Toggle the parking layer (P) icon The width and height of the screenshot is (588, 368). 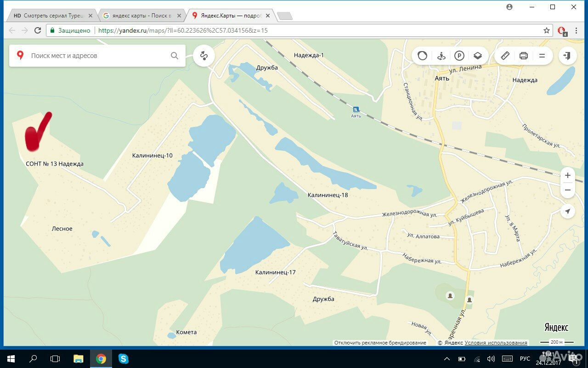[459, 56]
